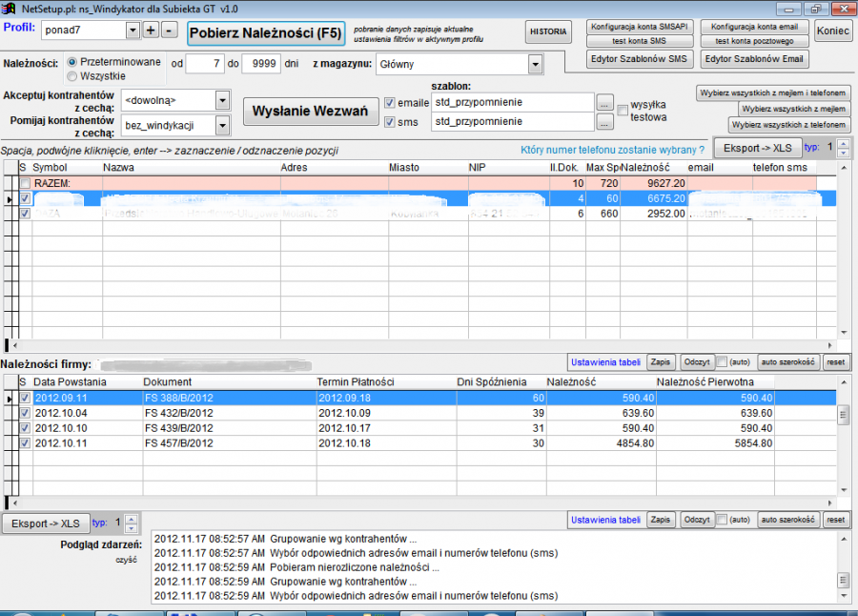Toggle lower (auto) checkbox near Odczyt
This screenshot has height=616, width=858.
click(x=722, y=520)
